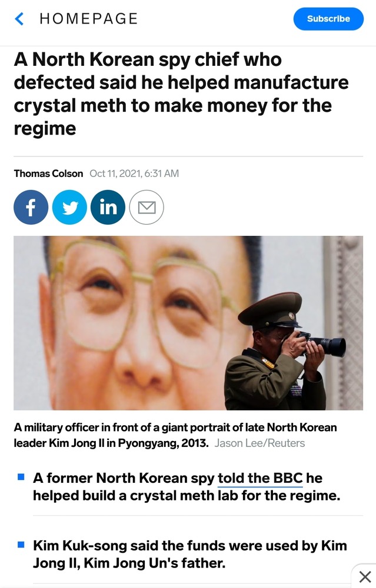Click the Subscribe button

[328, 19]
